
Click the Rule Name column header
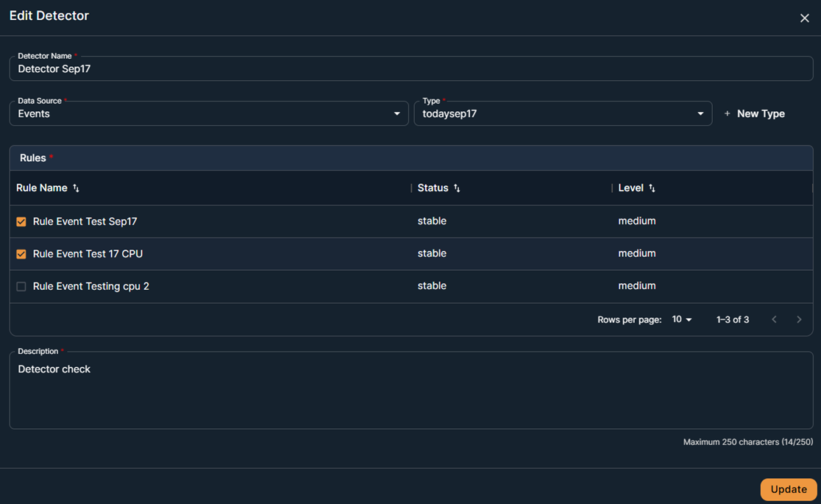[42, 188]
